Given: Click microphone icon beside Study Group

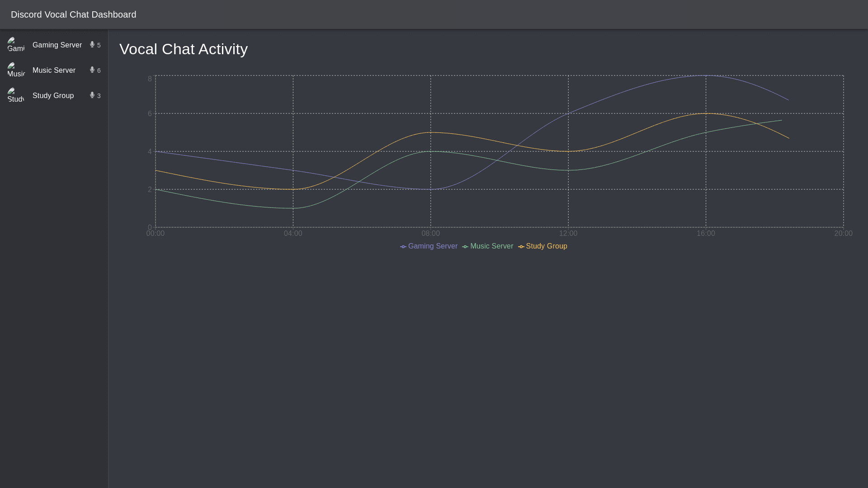Looking at the screenshot, I should click(92, 95).
